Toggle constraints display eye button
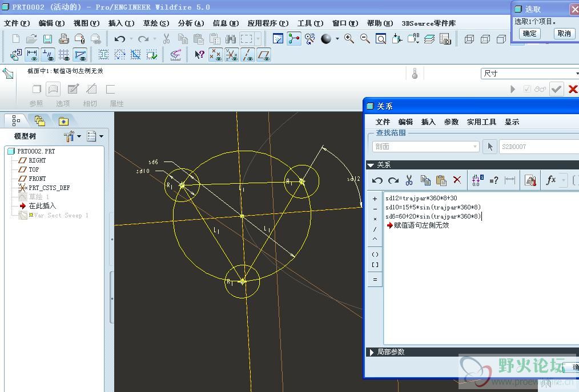This screenshot has width=579, height=392. tap(48, 55)
